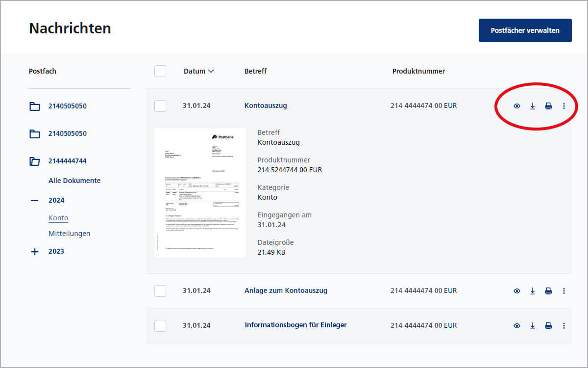Download the Kontoauszug document

pyautogui.click(x=533, y=106)
